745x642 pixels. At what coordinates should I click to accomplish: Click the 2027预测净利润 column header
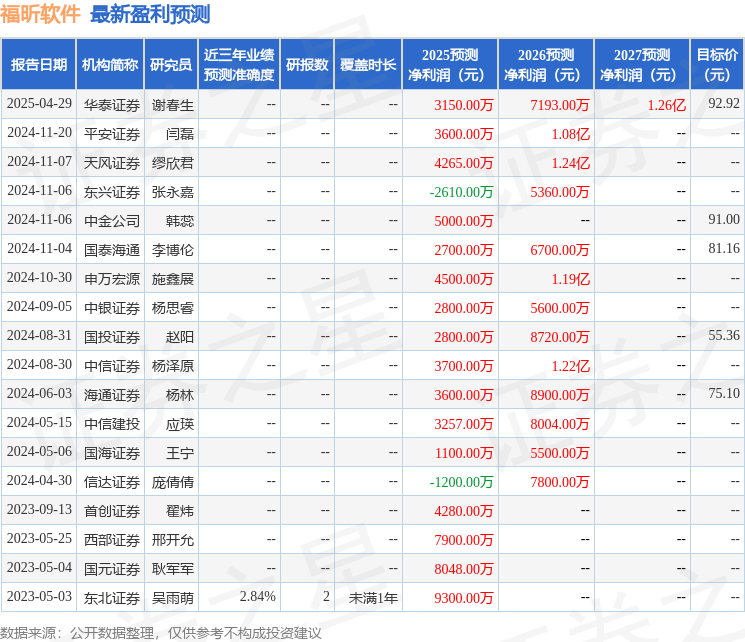click(642, 65)
